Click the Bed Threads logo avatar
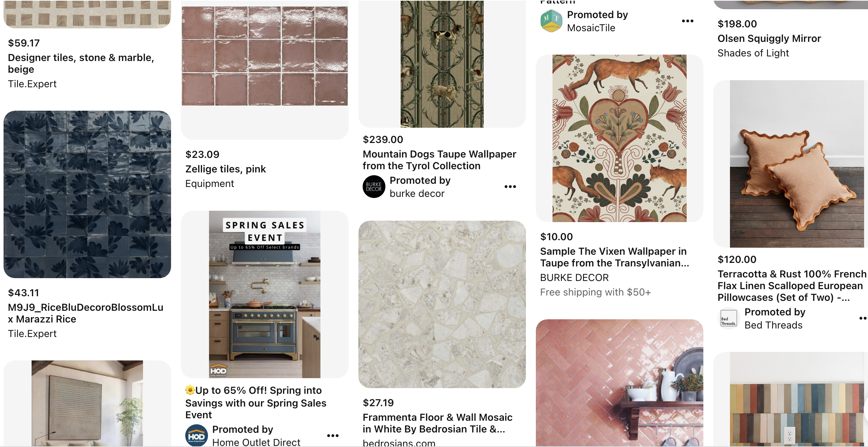Image resolution: width=868 pixels, height=447 pixels. click(729, 318)
